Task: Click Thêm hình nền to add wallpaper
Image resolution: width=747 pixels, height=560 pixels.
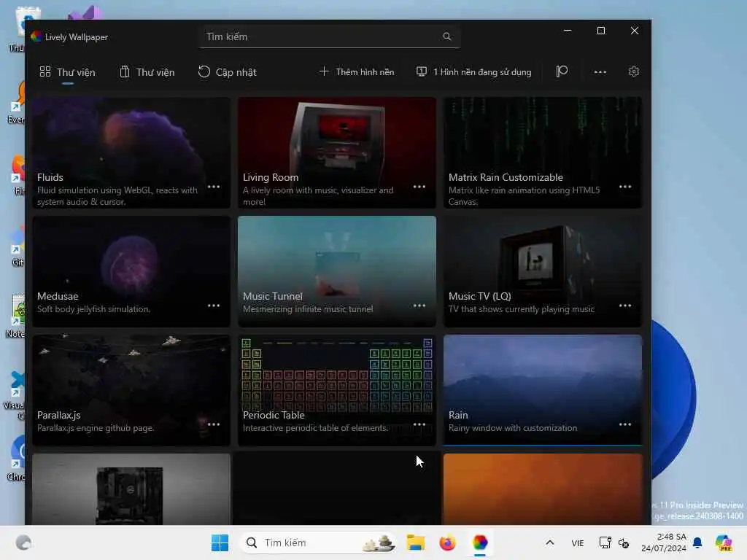Action: pos(356,72)
